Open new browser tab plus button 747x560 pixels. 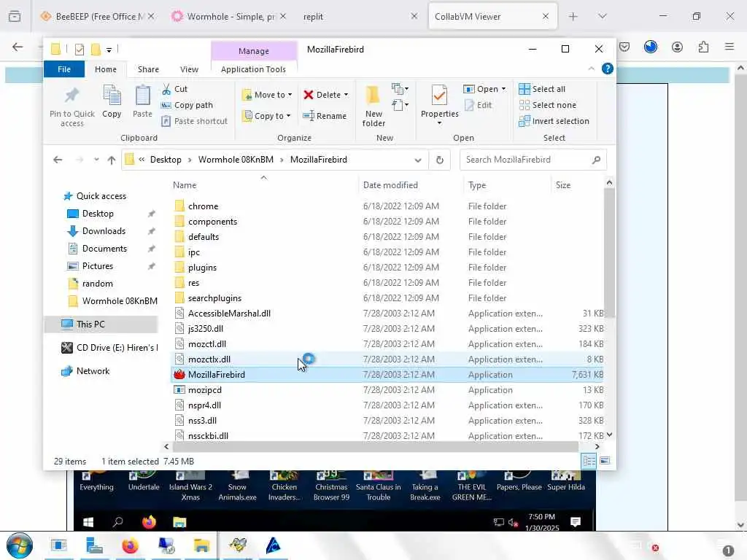pos(573,17)
